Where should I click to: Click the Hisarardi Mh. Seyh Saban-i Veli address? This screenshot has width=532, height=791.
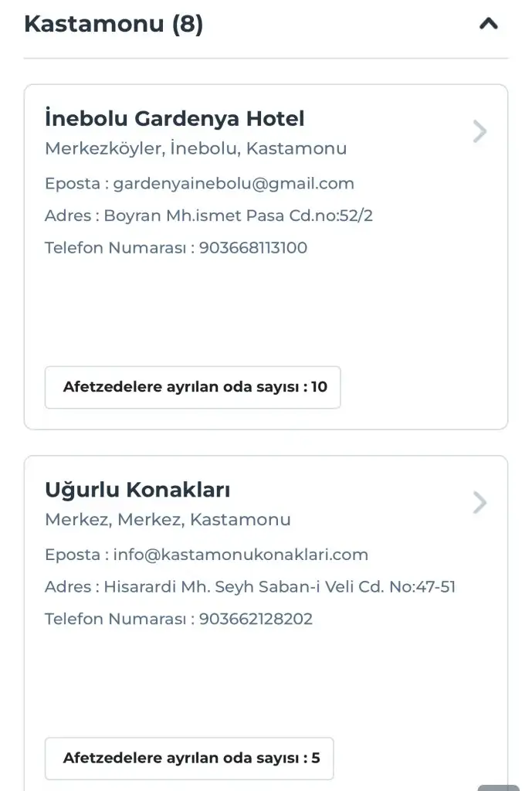point(280,587)
